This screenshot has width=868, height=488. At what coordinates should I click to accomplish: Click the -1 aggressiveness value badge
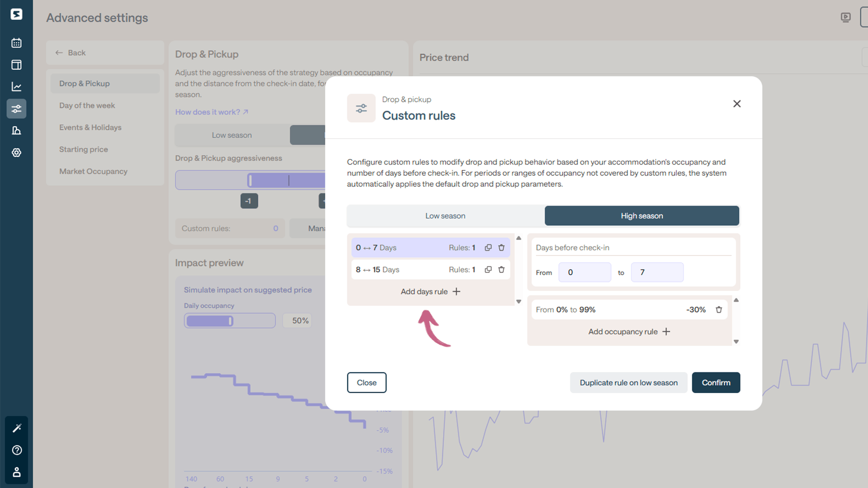249,201
